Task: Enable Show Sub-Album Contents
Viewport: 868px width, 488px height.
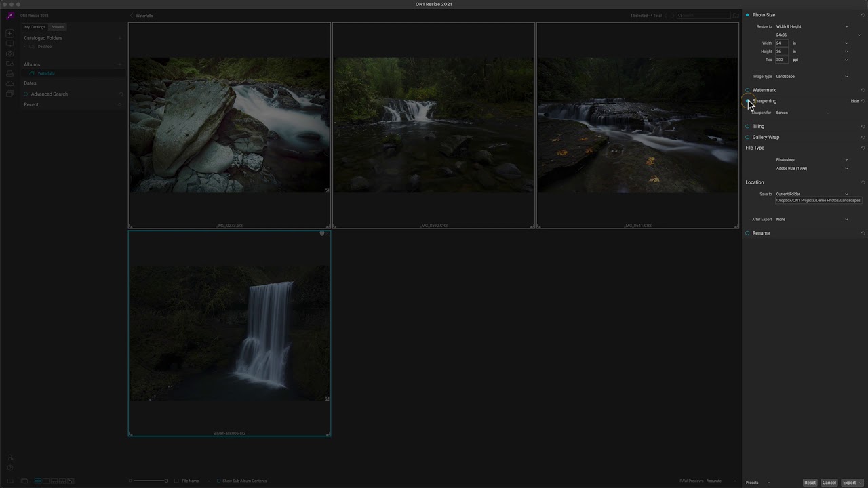Action: 219,481
